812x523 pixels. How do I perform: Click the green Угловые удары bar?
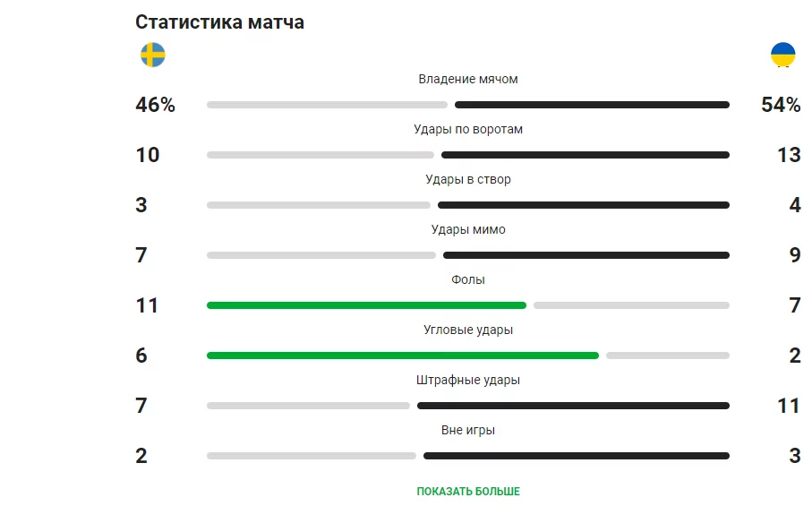point(403,356)
